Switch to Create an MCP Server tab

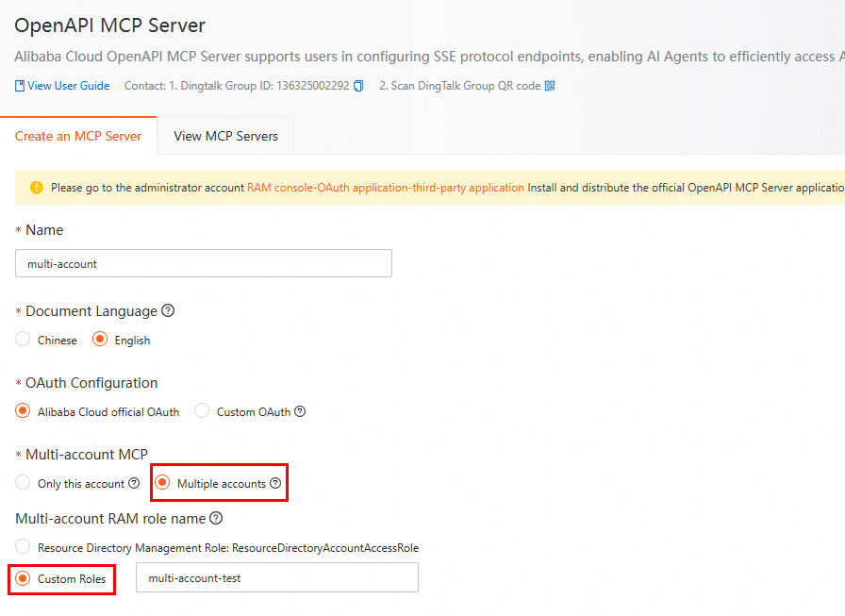78,136
